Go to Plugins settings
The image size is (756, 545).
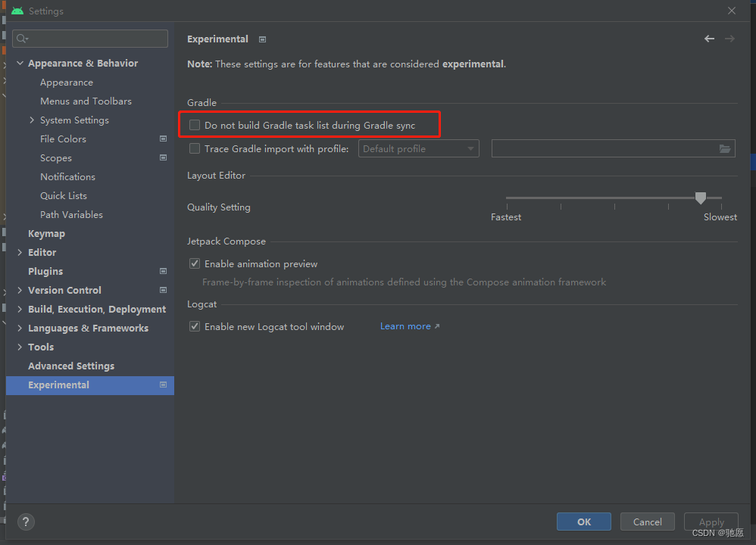click(45, 271)
